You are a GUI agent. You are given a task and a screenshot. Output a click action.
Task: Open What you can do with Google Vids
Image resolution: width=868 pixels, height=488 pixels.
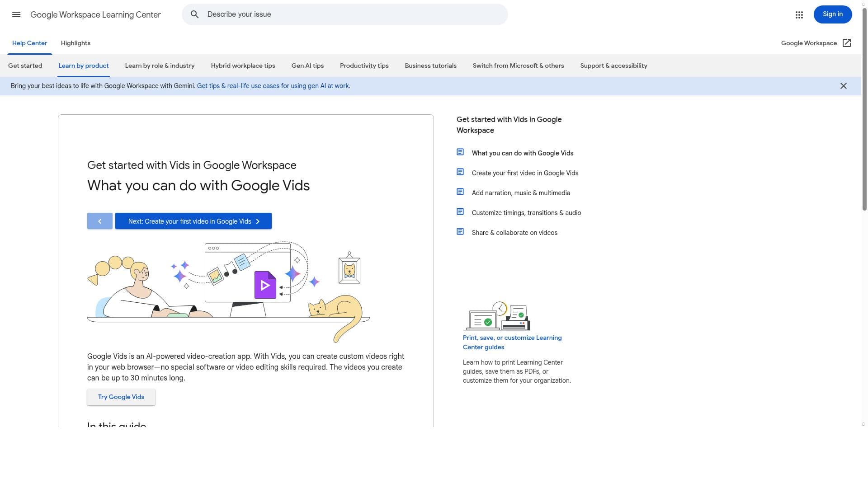pyautogui.click(x=523, y=153)
